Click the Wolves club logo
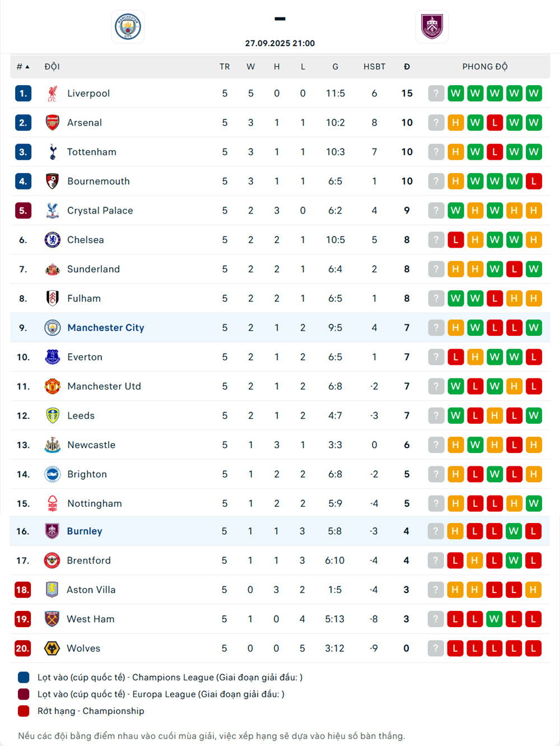Image resolution: width=560 pixels, height=746 pixels. (x=52, y=648)
